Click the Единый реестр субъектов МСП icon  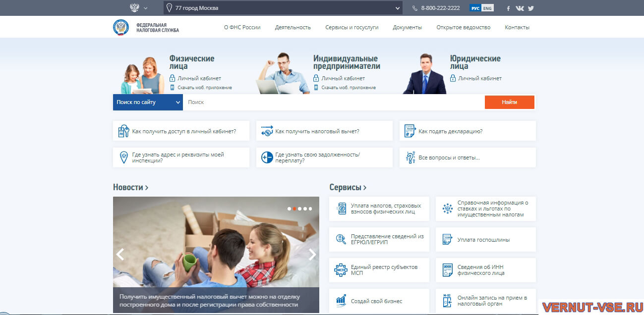[x=341, y=270]
